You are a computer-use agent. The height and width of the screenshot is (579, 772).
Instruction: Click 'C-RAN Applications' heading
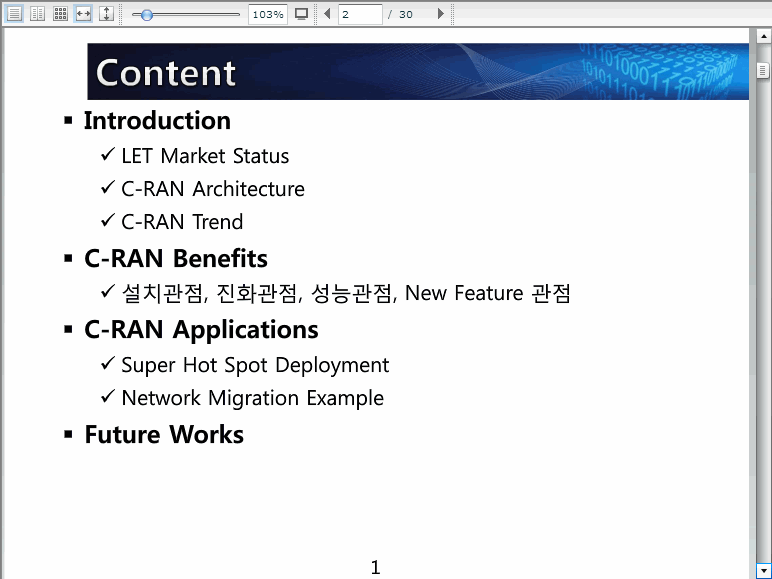[x=201, y=330]
